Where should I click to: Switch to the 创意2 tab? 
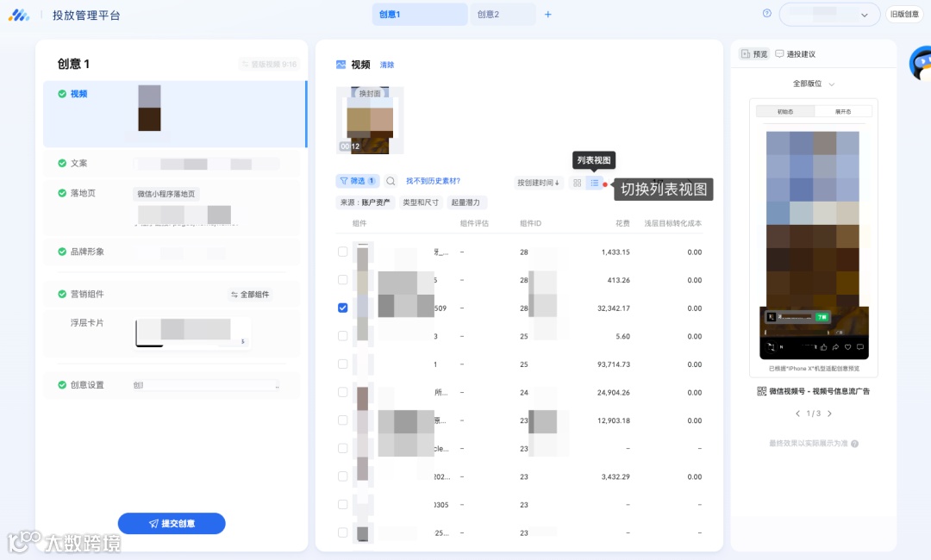[503, 15]
